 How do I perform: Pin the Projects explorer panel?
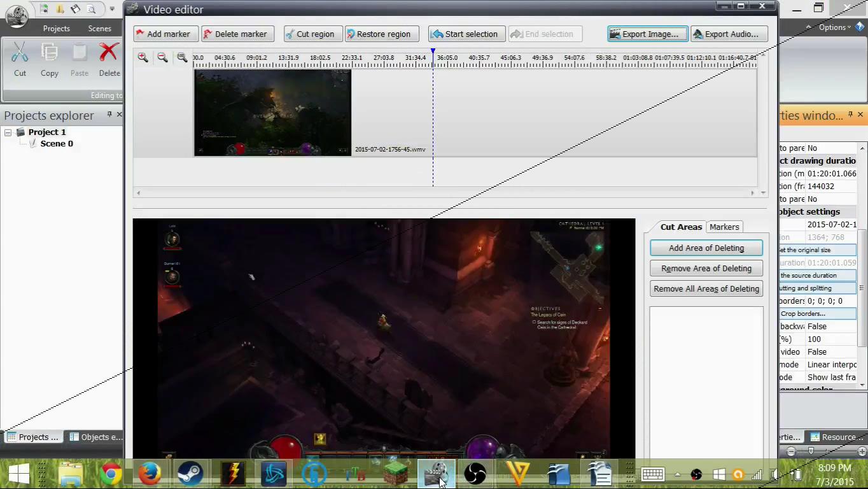(109, 115)
